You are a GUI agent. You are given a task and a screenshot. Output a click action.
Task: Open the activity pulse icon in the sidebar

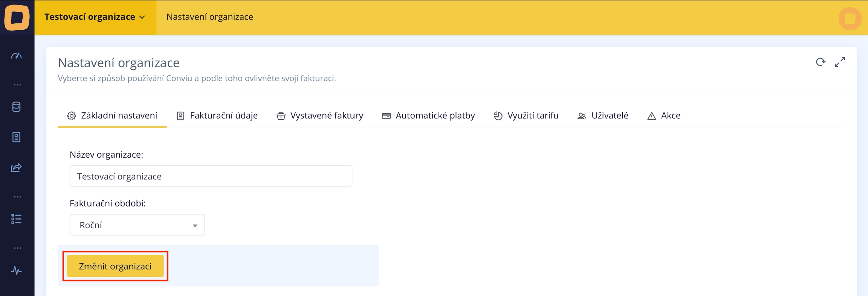point(17,270)
